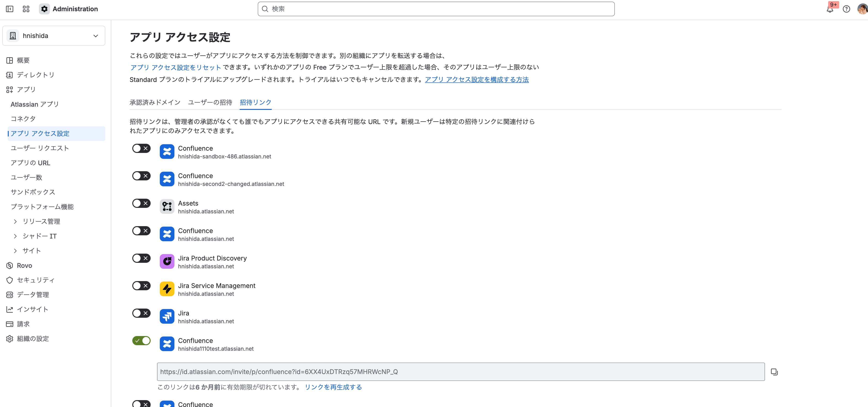Click the overview (概要) sidebar icon

pyautogui.click(x=10, y=60)
